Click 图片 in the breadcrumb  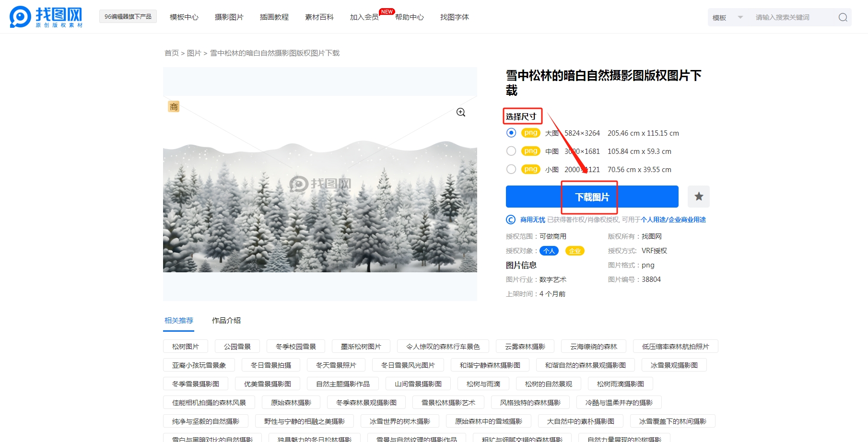[x=194, y=53]
